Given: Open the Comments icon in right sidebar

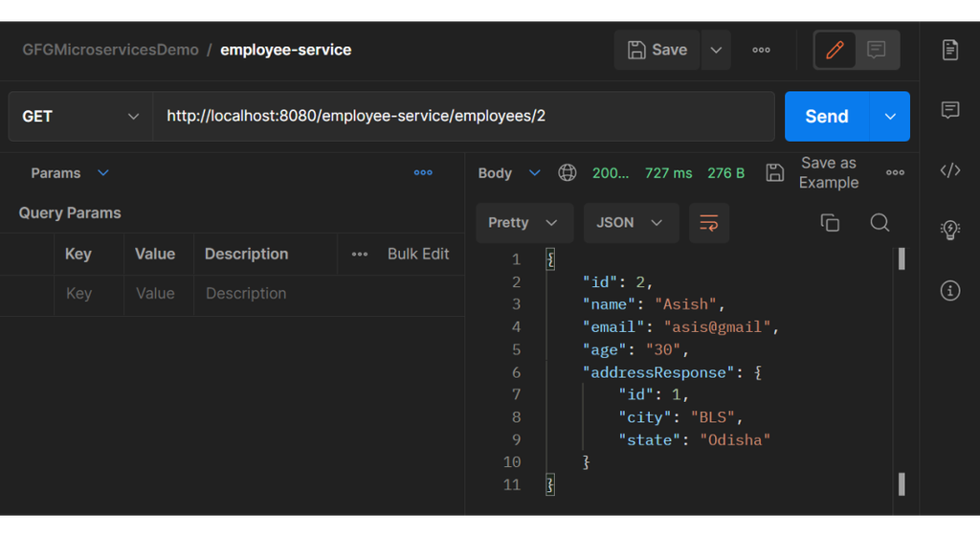Looking at the screenshot, I should [949, 110].
